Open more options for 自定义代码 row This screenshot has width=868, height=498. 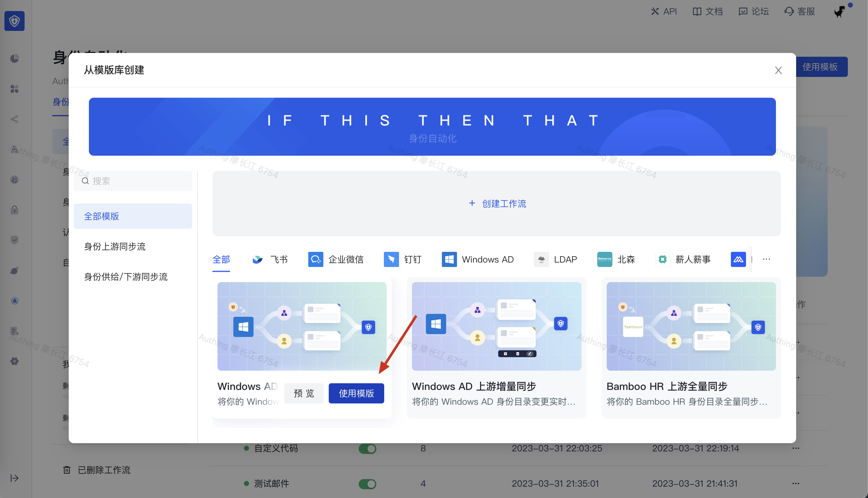pos(796,449)
